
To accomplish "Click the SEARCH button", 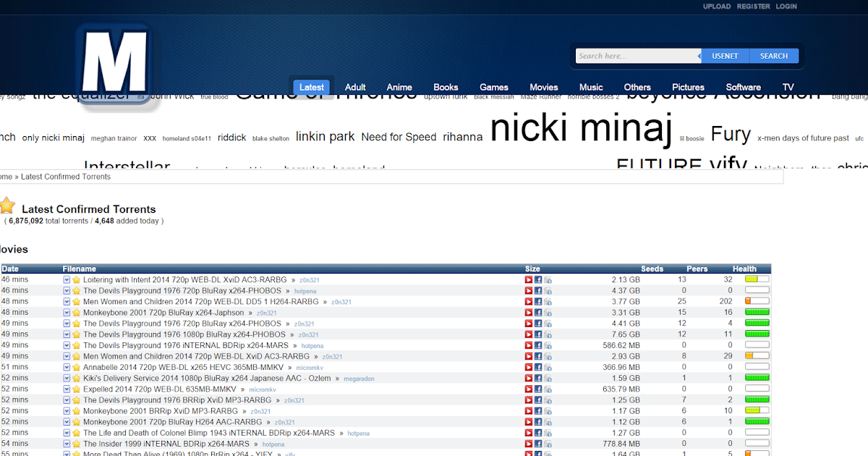I will click(774, 56).
